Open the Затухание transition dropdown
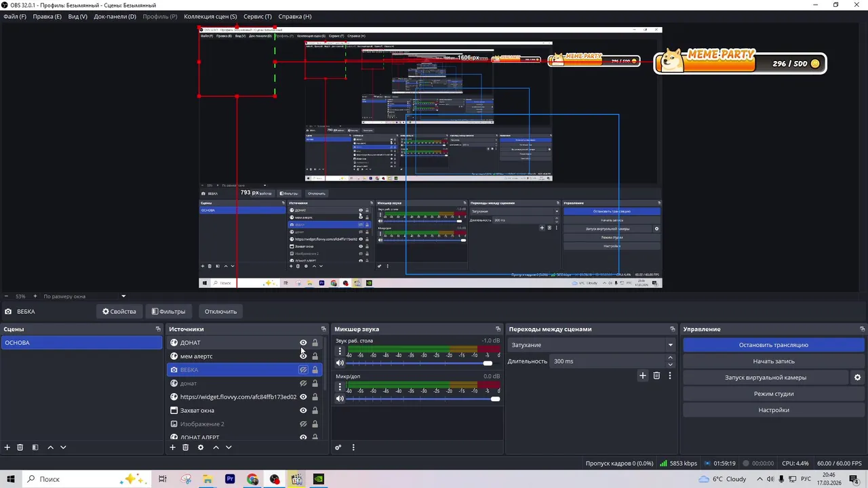Viewport: 868px width, 488px height. [592, 345]
